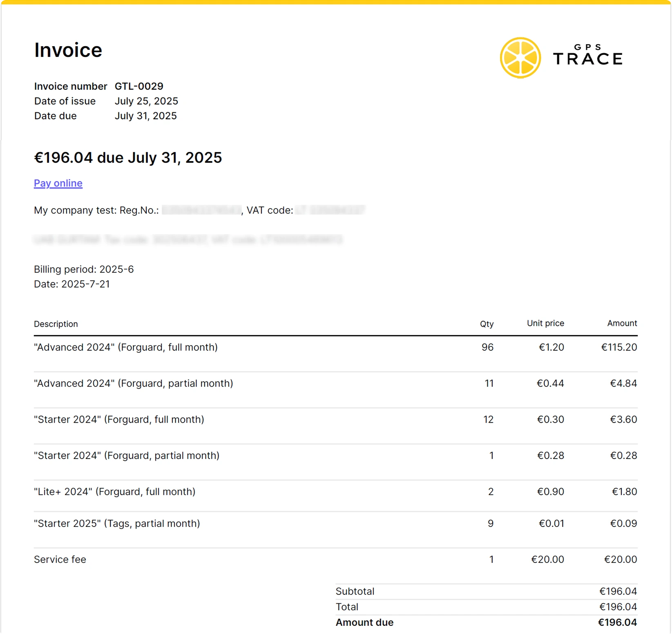Select the Date of issue value July 25, 2025

pyautogui.click(x=146, y=101)
